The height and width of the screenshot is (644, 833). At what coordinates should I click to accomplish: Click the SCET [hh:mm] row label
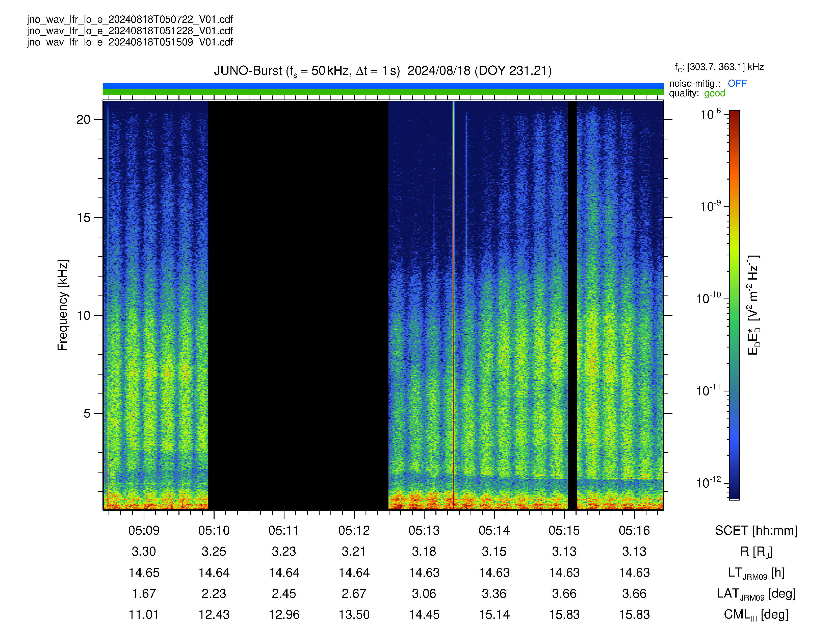(756, 530)
